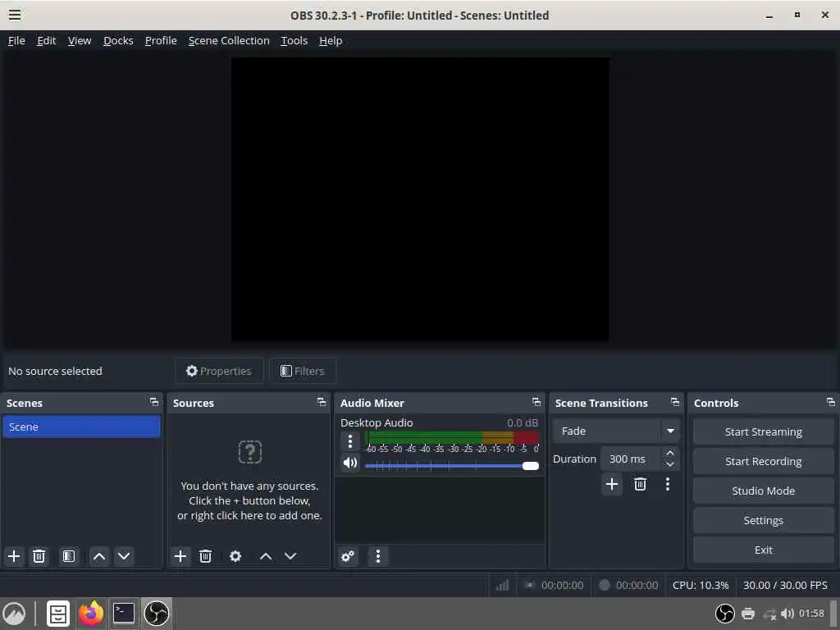Open source properties gear in Sources dock
Image resolution: width=840 pixels, height=630 pixels.
coord(235,556)
